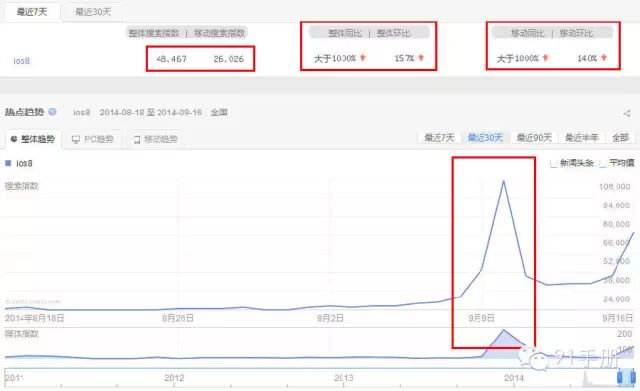Click the search index peak on the trend line
The image size is (640, 391).
point(503,181)
